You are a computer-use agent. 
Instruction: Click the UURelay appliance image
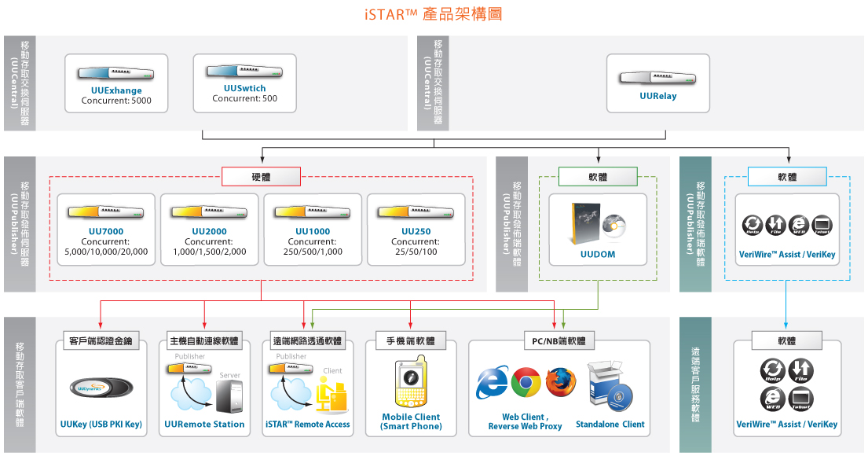point(657,78)
